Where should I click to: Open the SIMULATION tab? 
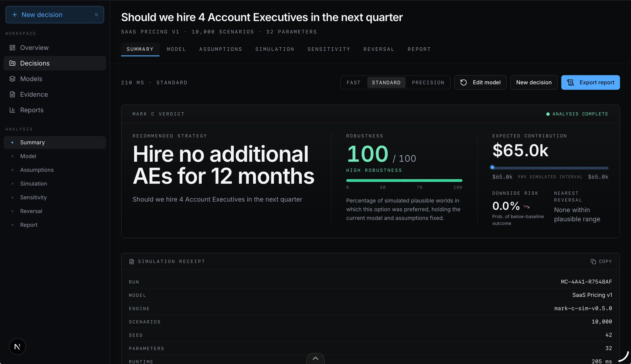pos(275,49)
